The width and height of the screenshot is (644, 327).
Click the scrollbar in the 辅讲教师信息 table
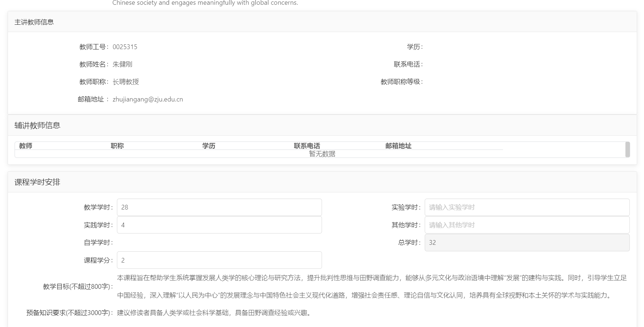tap(627, 149)
